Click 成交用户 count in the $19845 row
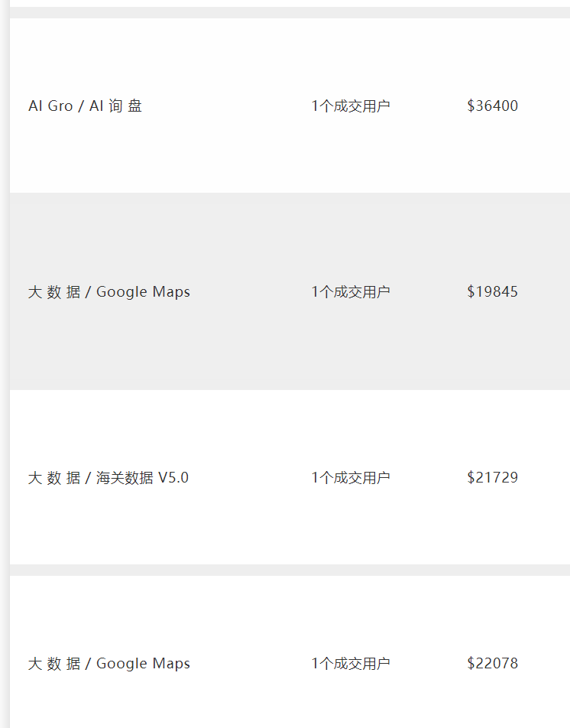570x728 pixels. click(350, 292)
